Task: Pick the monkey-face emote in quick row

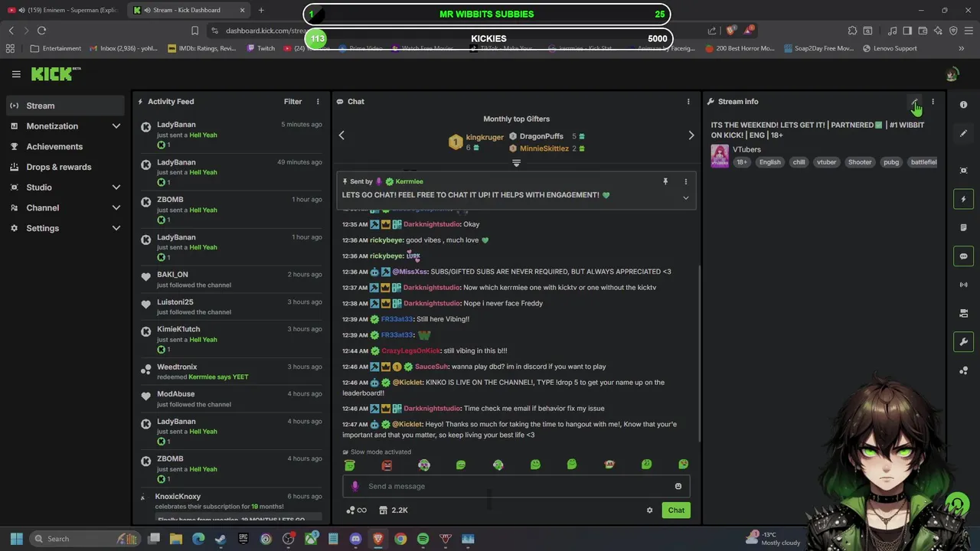Action: coord(609,465)
